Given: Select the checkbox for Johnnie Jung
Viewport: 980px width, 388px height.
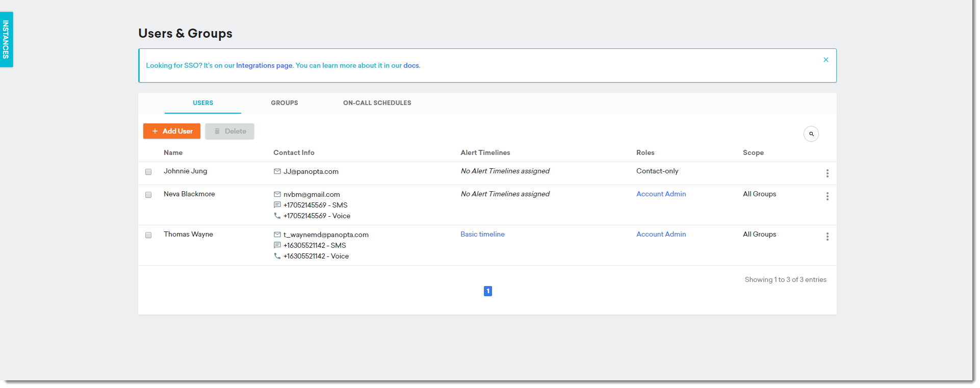Looking at the screenshot, I should [148, 172].
